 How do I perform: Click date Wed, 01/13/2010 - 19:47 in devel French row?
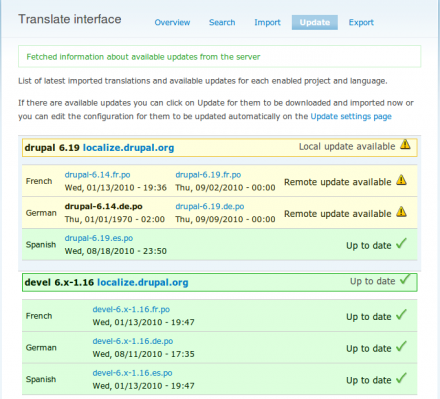click(x=144, y=322)
